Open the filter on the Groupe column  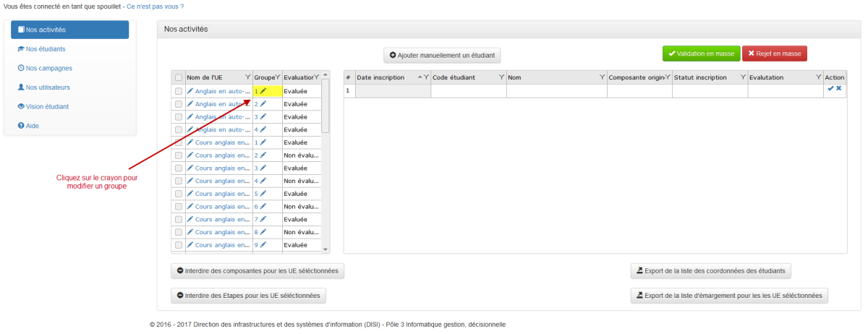tap(277, 77)
